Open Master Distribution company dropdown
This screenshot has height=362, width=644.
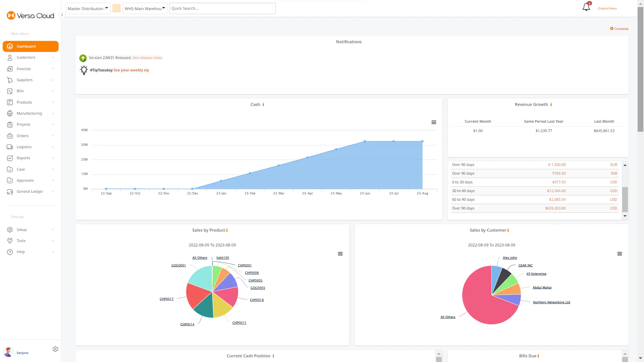click(x=88, y=8)
